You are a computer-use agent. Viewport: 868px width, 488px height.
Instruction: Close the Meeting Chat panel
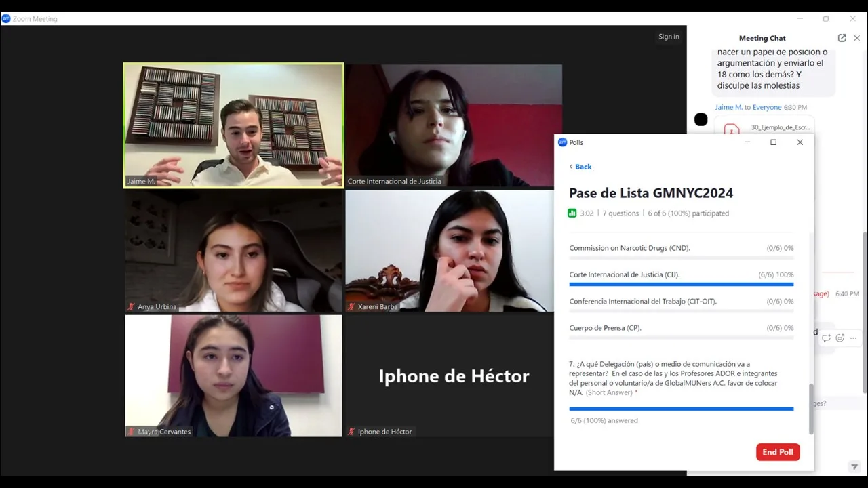click(856, 38)
